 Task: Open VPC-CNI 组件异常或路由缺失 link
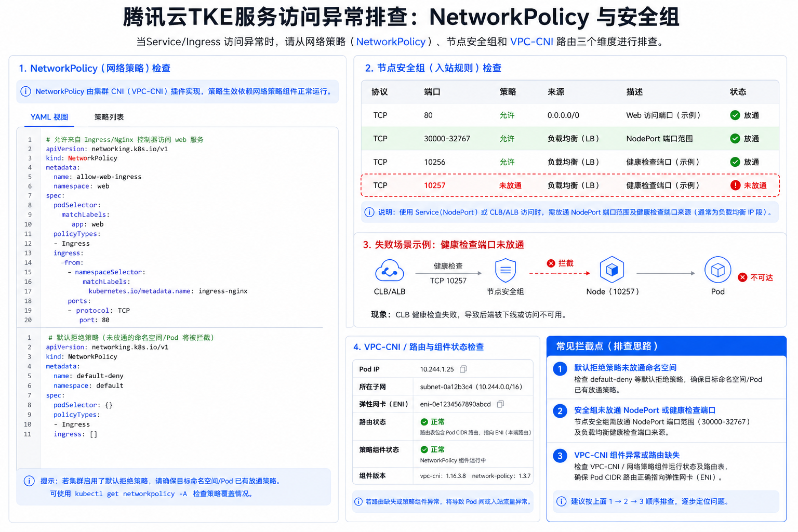pyautogui.click(x=627, y=455)
